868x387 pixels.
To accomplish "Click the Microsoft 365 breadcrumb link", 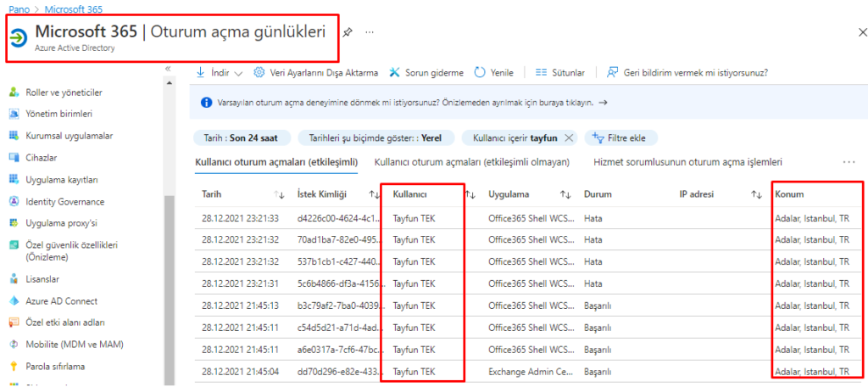I will 73,9.
